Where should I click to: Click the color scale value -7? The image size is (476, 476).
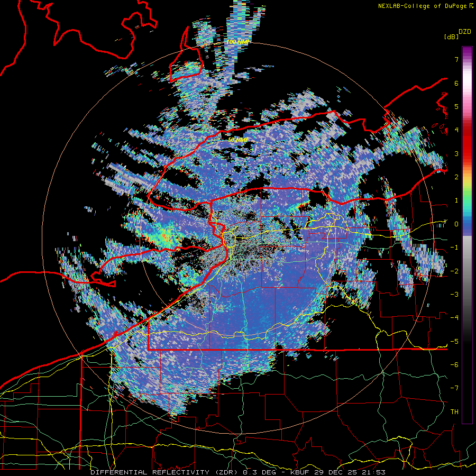(454, 388)
